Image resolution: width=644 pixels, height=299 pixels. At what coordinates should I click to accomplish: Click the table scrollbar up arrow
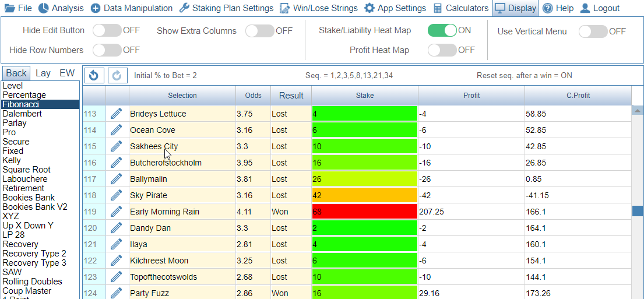click(638, 111)
